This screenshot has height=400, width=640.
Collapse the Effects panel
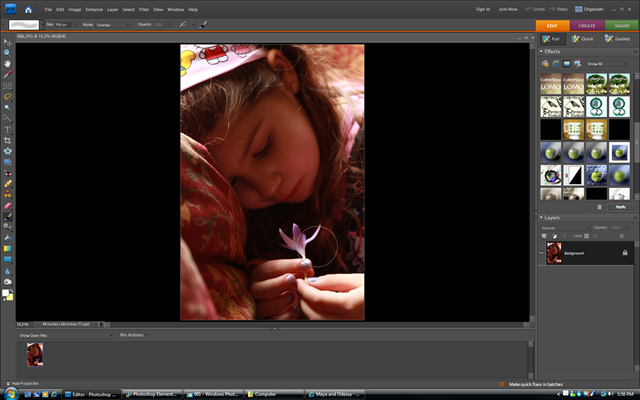(541, 51)
